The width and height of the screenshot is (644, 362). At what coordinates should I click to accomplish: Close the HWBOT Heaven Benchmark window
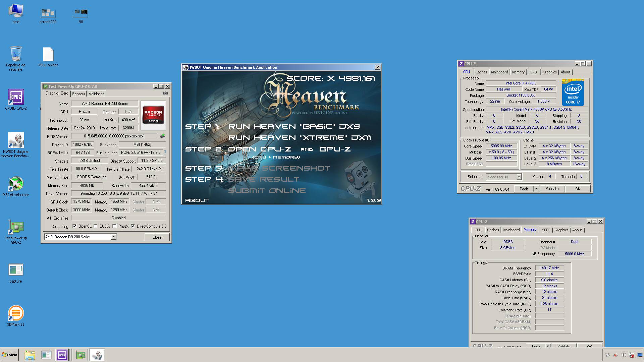[x=377, y=67]
